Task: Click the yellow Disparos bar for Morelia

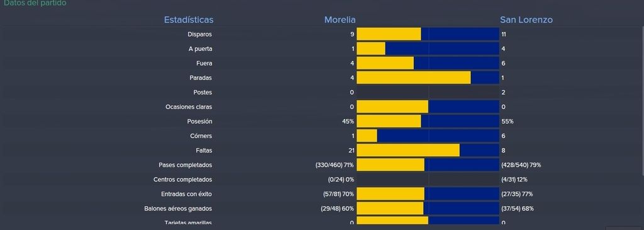Action: pos(389,34)
